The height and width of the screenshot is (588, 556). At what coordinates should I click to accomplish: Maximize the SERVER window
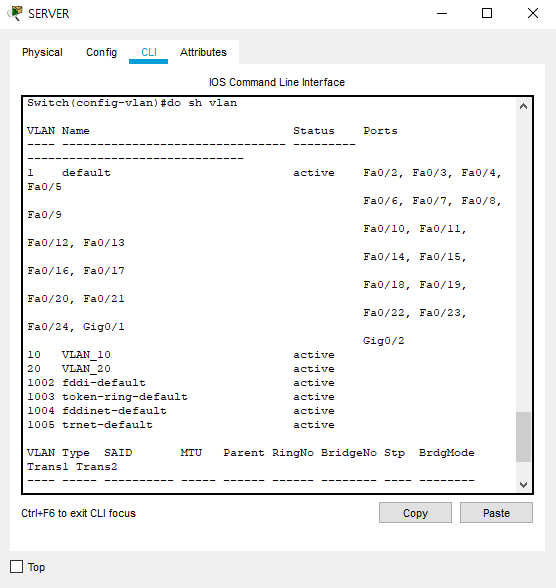(x=487, y=14)
